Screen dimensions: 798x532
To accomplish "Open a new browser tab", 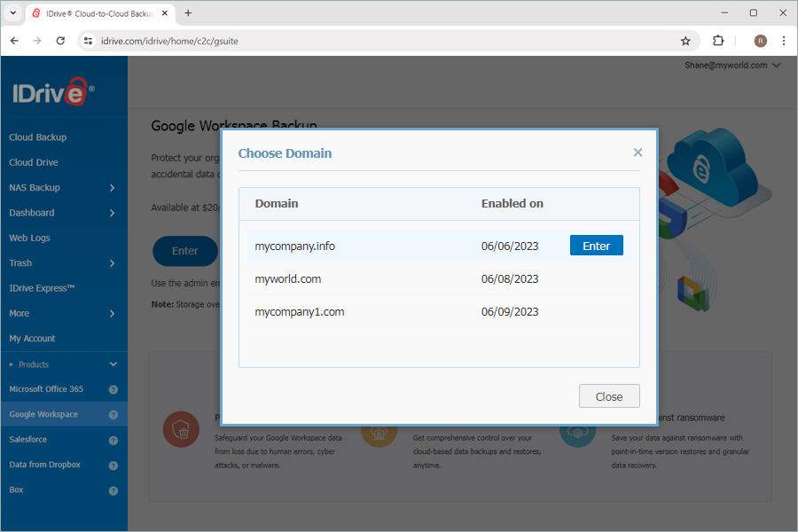I will [x=188, y=13].
